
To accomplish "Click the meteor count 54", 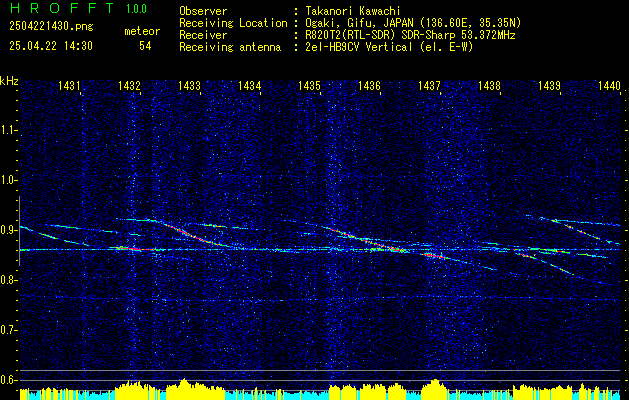I will 145,46.
